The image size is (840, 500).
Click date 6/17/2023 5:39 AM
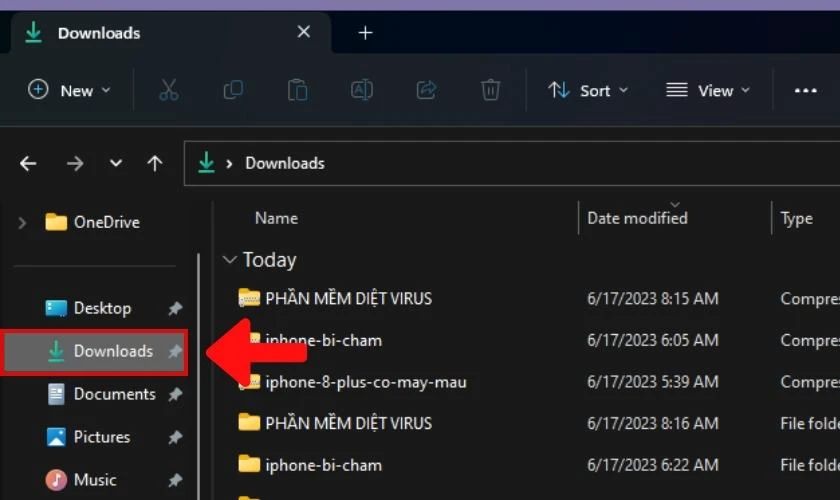coord(652,382)
